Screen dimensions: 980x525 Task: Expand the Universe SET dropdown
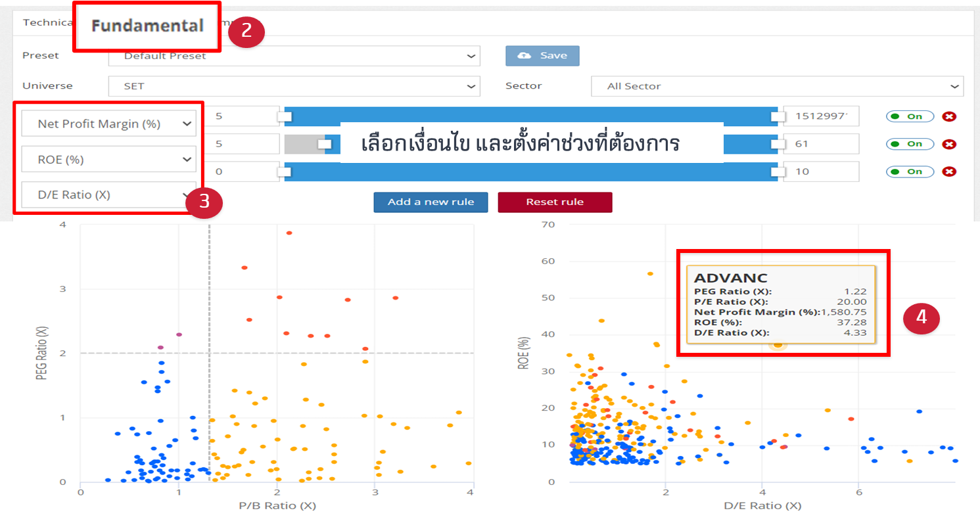294,86
